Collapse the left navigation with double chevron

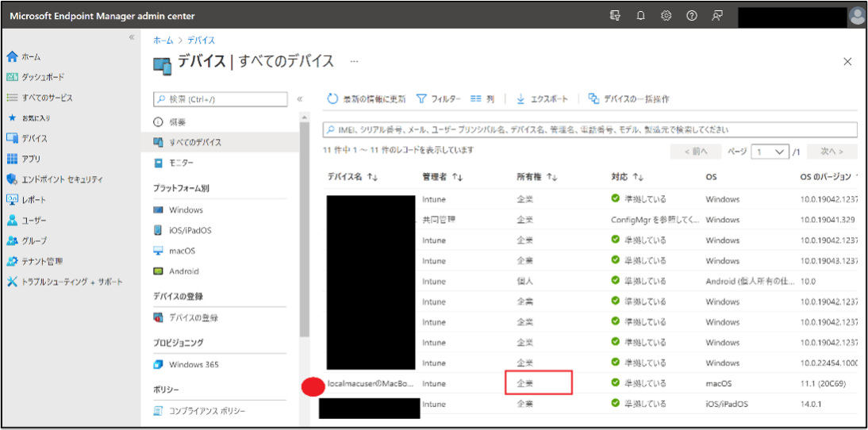(132, 37)
